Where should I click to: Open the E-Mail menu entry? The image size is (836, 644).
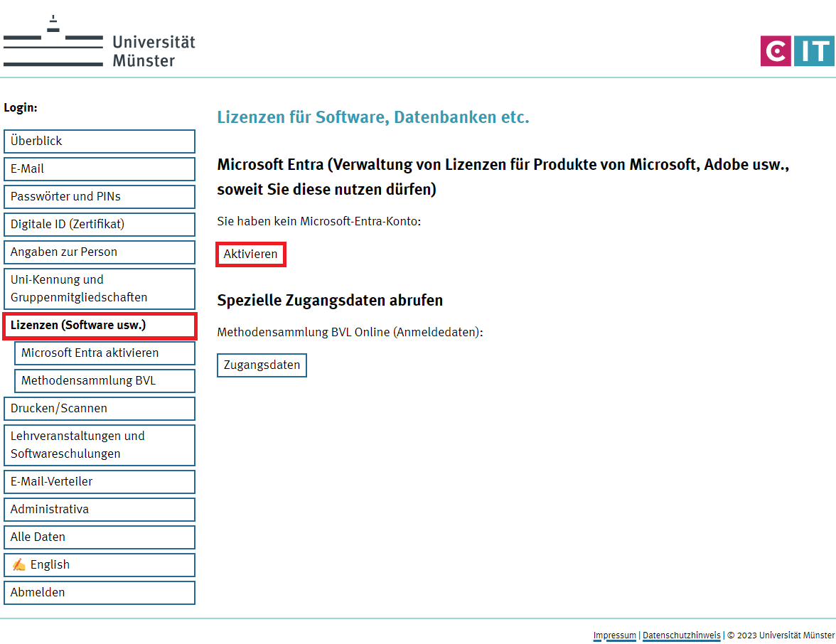tap(100, 168)
